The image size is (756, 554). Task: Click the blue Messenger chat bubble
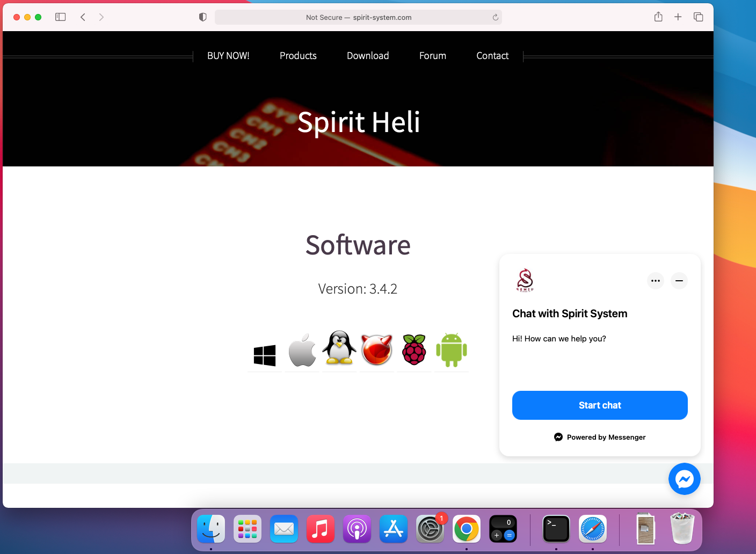pyautogui.click(x=684, y=478)
